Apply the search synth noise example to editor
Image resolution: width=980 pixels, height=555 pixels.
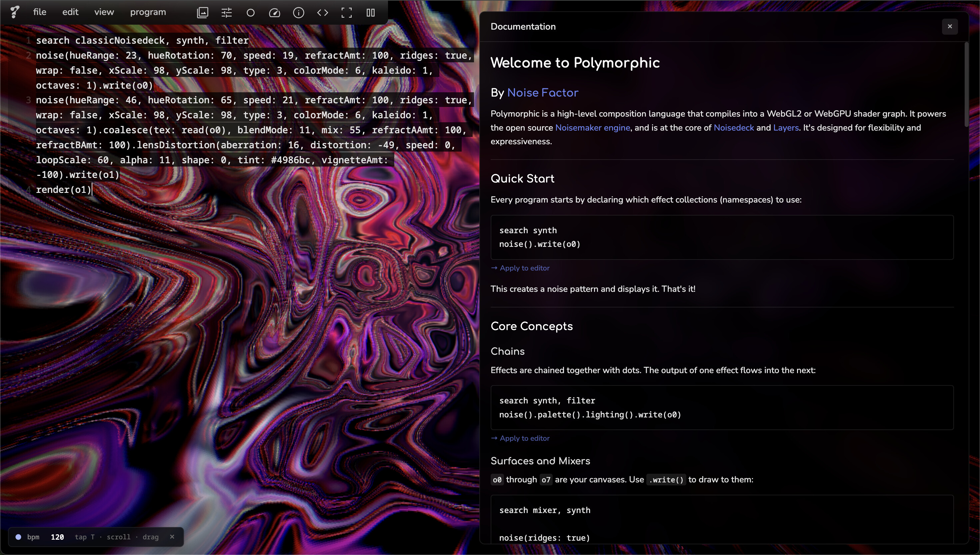[520, 268]
